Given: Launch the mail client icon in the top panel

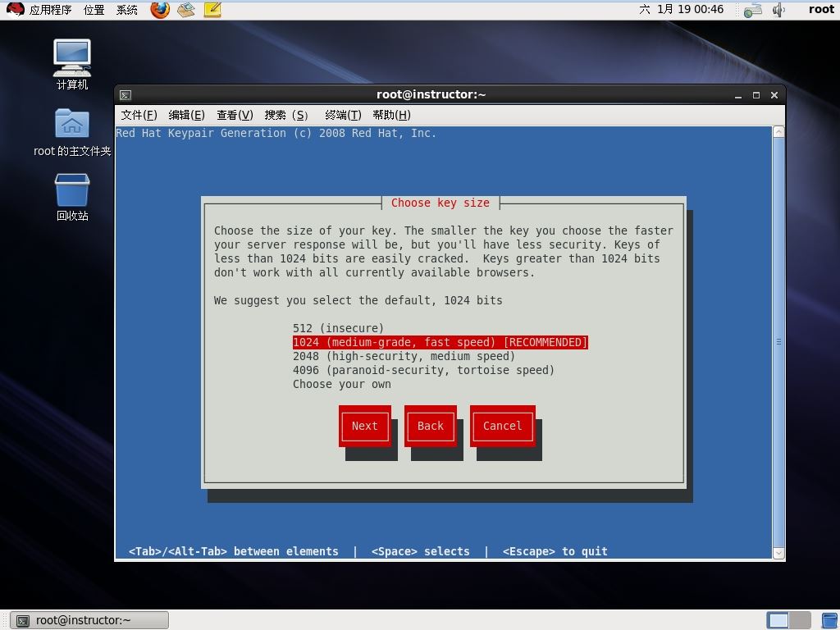Looking at the screenshot, I should pos(186,10).
